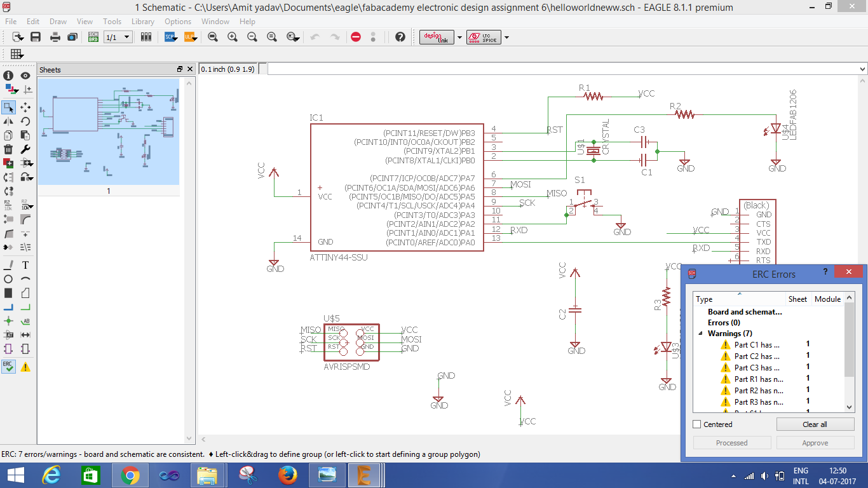Select the Text tool

click(25, 265)
